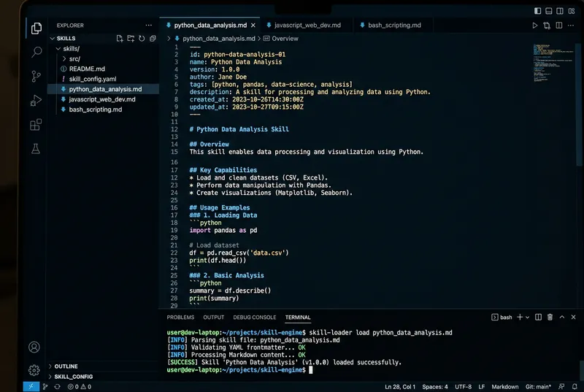Click the Markdown language mode in status bar
This screenshot has width=584, height=392.
tap(504, 387)
